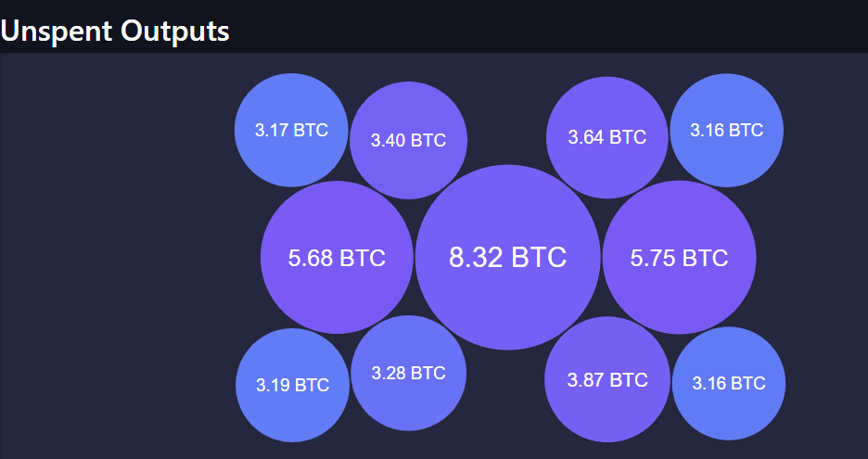Click the 3.87 BTC output circle
This screenshot has width=868, height=459.
(607, 380)
